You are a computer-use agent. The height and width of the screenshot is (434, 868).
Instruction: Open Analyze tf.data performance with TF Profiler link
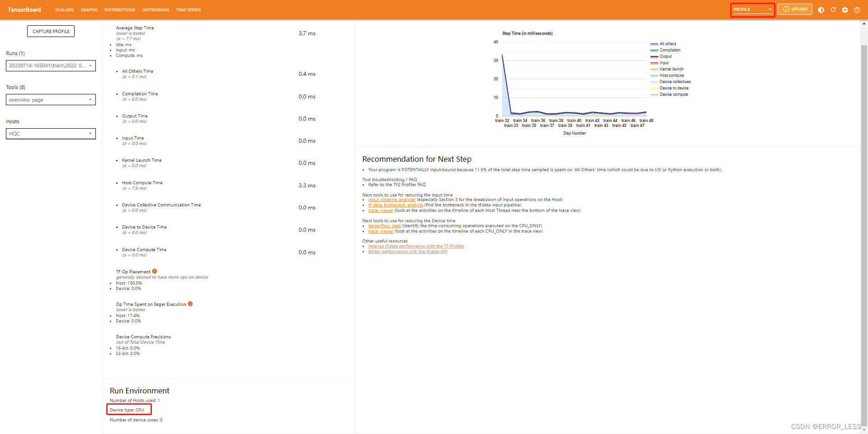416,246
